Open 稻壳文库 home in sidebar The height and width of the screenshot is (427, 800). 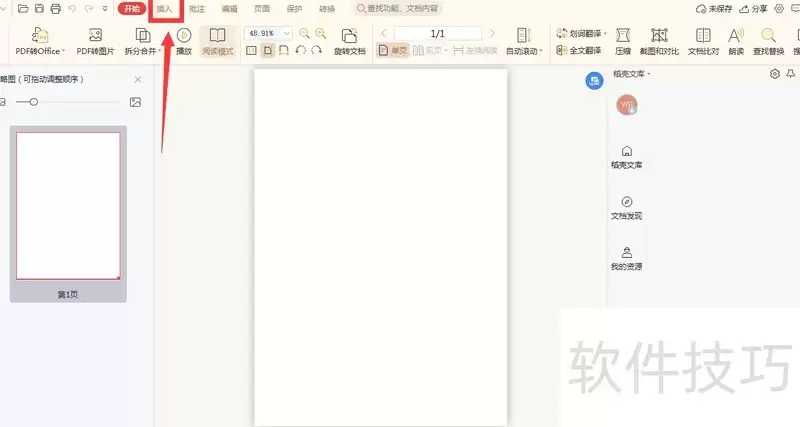pyautogui.click(x=627, y=157)
